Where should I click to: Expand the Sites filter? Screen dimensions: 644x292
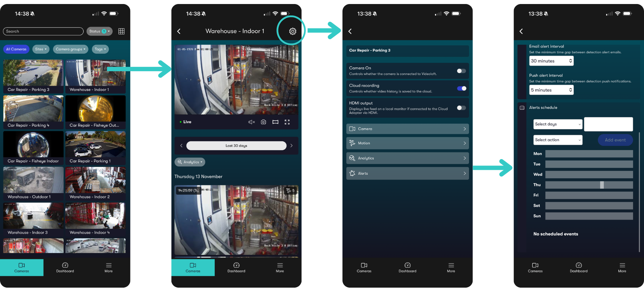[x=41, y=49]
